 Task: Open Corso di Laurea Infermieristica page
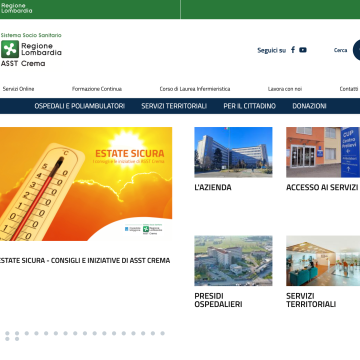(195, 89)
